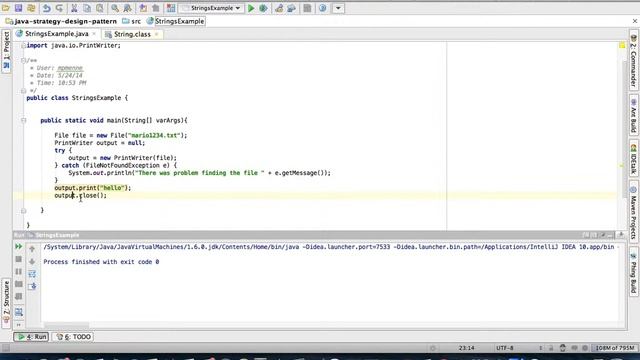
Task: Open the StringsExample run configuration dropdown
Action: [x=212, y=8]
